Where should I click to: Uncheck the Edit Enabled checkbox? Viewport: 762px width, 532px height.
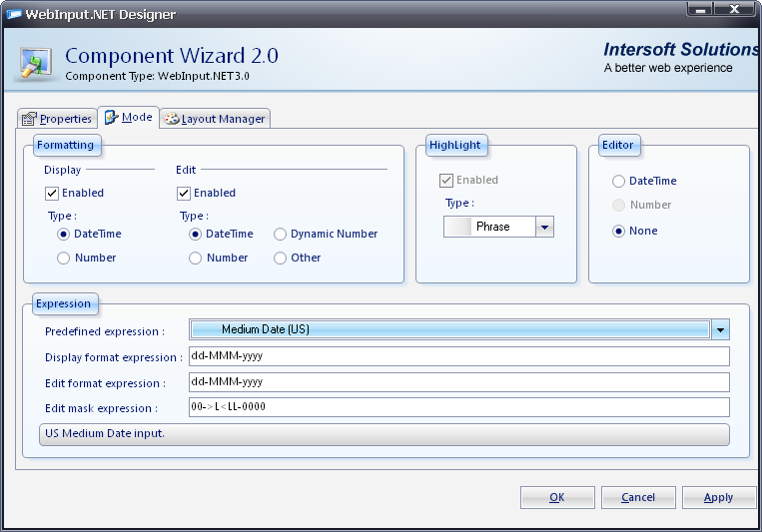point(184,194)
